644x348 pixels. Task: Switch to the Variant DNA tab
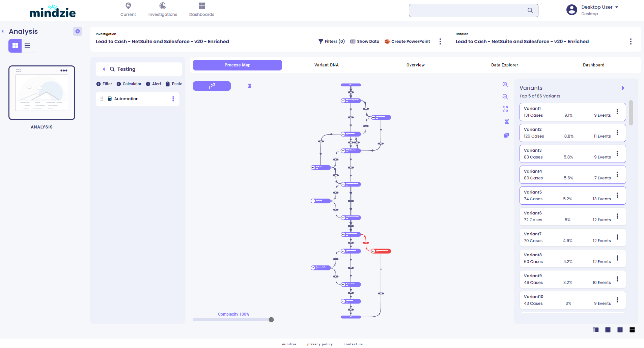pyautogui.click(x=326, y=65)
